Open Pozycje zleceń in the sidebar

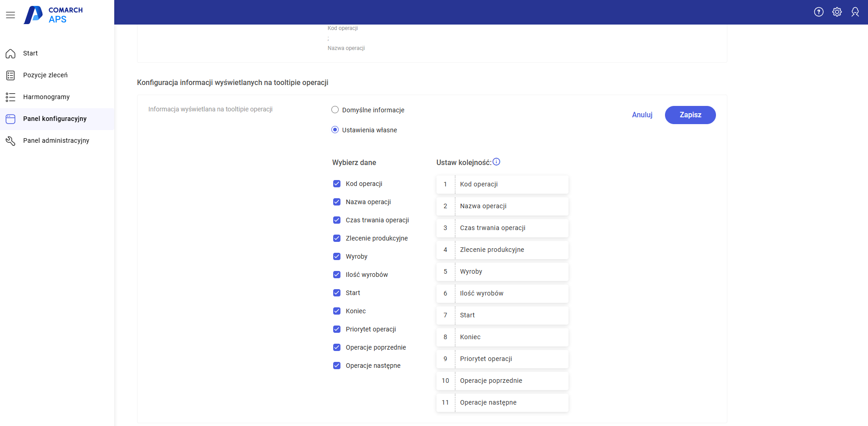(x=45, y=75)
